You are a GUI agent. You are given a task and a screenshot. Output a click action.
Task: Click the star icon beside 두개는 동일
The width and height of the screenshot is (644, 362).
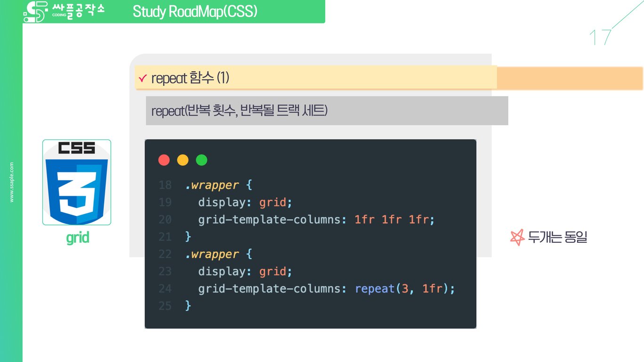[x=517, y=237]
